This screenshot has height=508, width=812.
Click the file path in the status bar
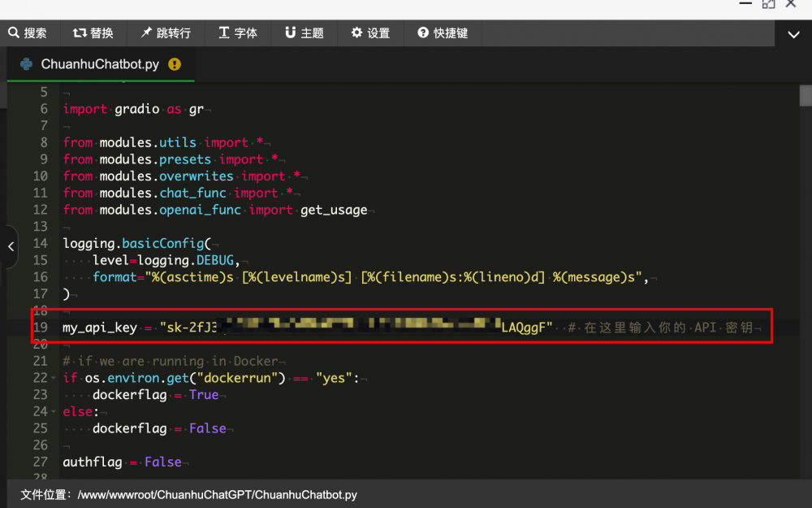pos(217,494)
